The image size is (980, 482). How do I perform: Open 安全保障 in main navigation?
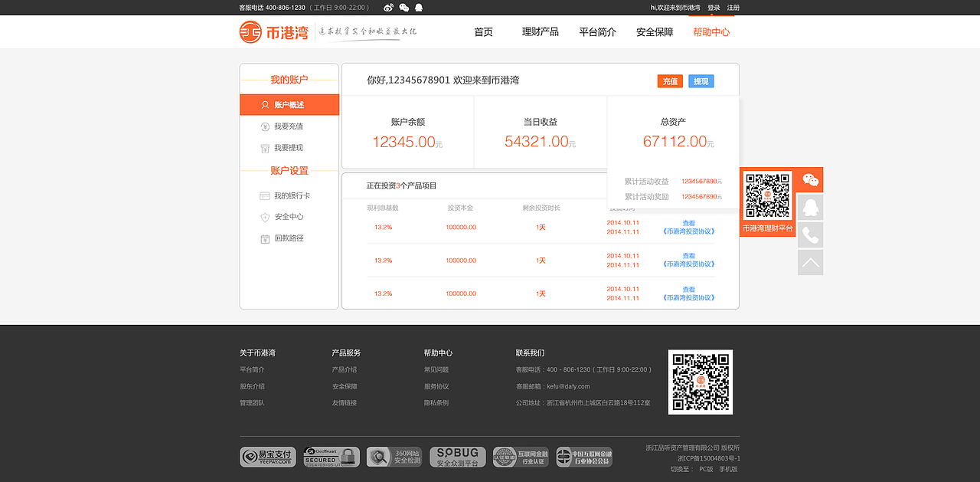(655, 32)
